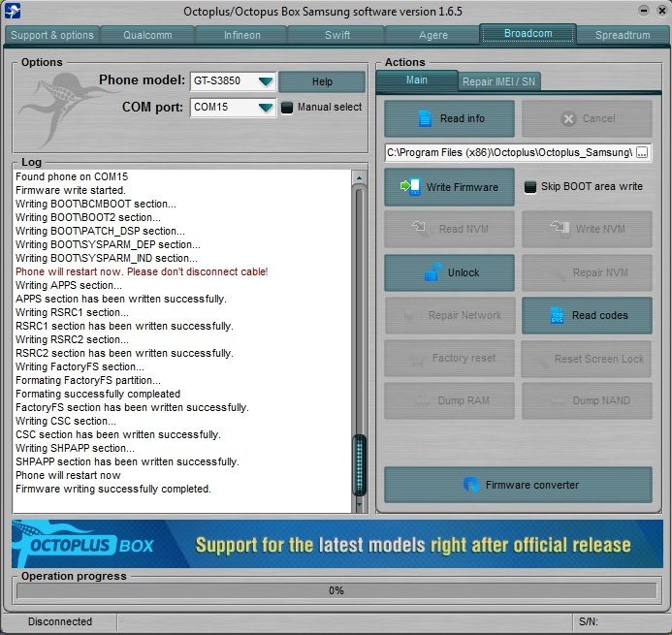Click the Write Firmware phone icon

pos(411,187)
